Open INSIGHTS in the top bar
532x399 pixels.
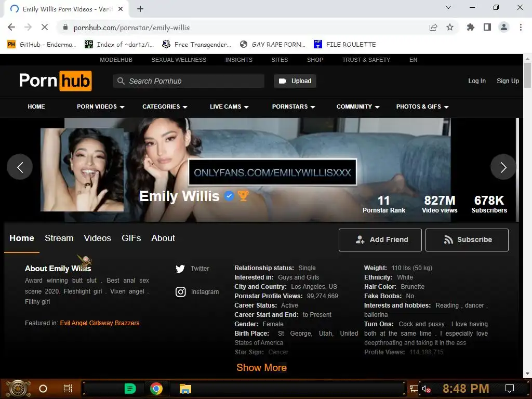[239, 60]
